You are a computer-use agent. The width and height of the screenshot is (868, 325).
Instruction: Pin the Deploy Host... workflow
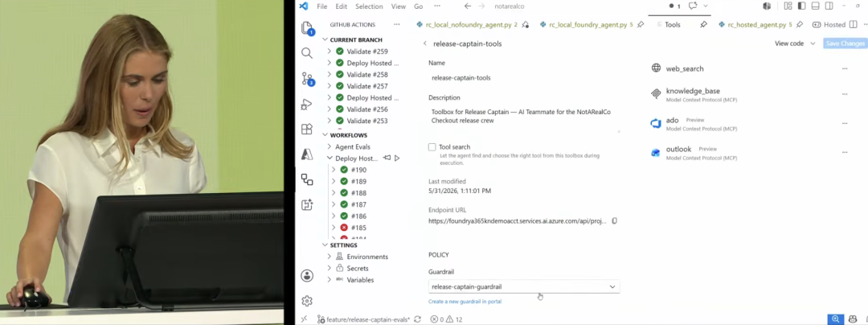click(x=387, y=158)
